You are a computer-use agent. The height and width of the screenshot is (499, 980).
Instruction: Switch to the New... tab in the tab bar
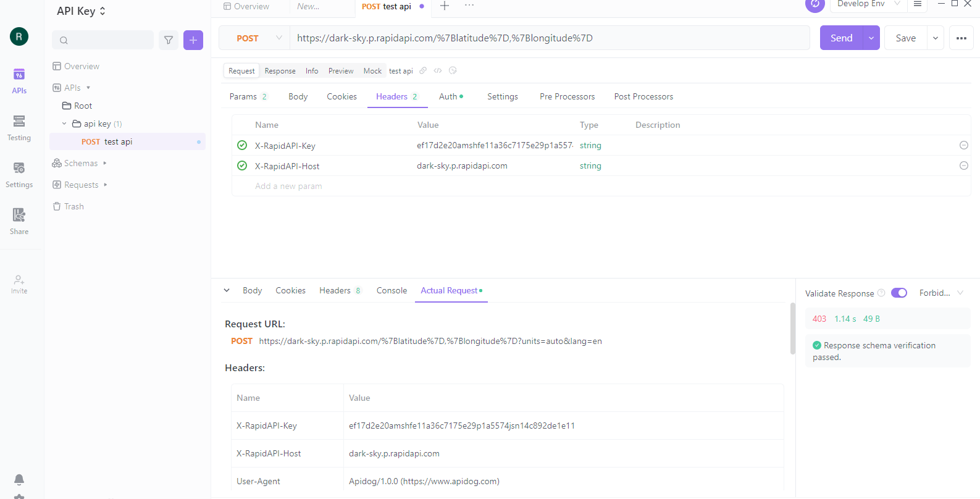[x=308, y=6]
